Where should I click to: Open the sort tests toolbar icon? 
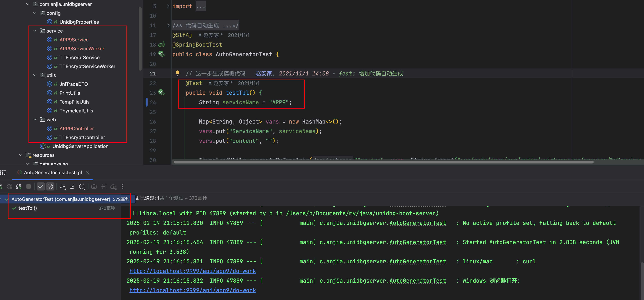pos(63,186)
